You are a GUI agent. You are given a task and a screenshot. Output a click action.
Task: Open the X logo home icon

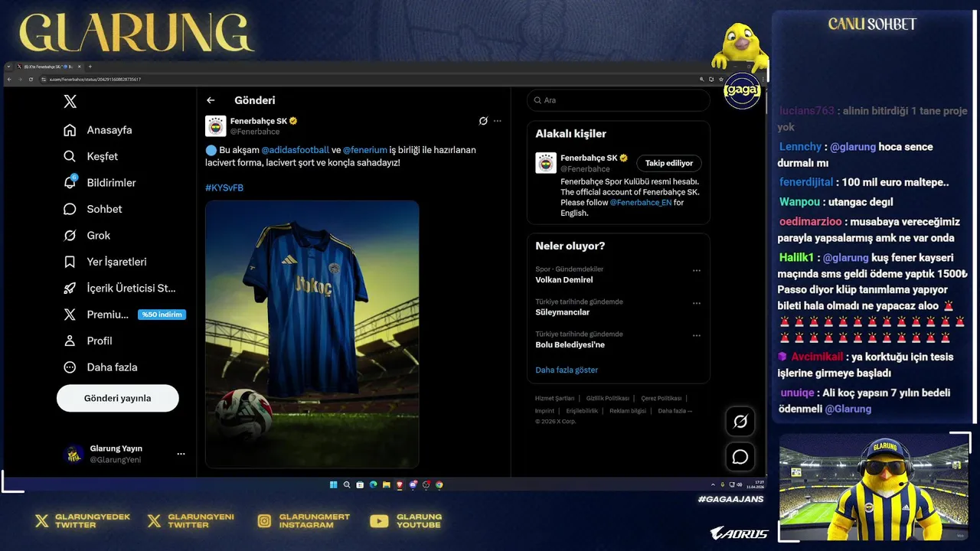click(x=70, y=101)
